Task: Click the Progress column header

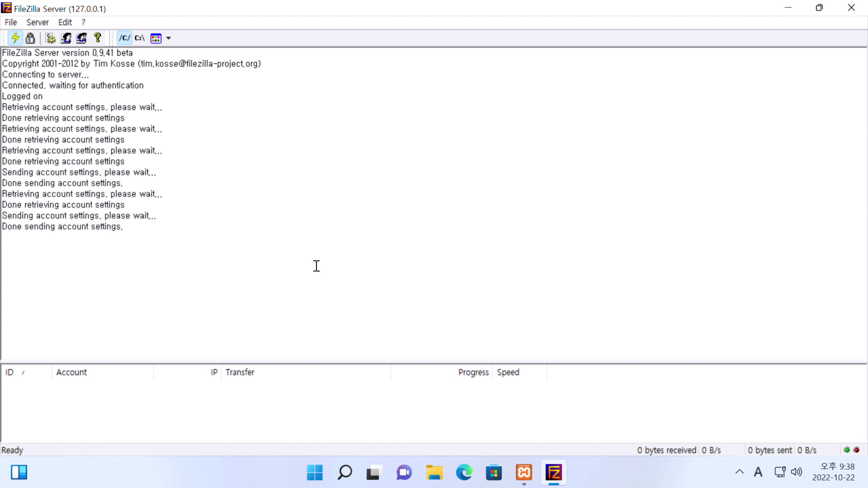Action: click(x=441, y=372)
